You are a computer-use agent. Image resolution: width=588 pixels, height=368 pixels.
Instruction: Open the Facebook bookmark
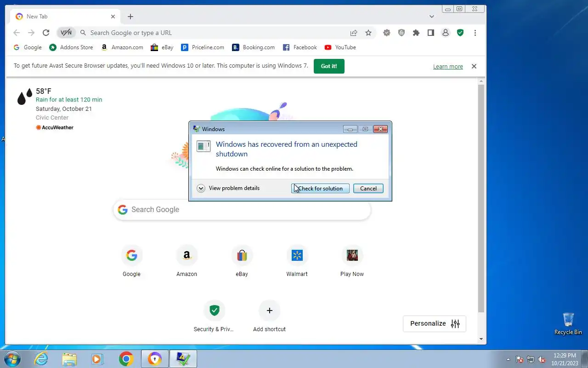point(300,47)
